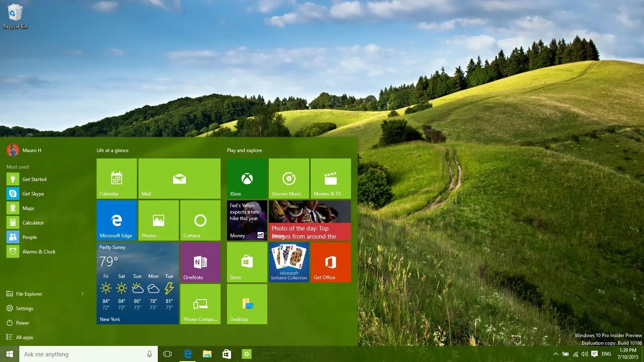Click the battery icon in system tray
Image resolution: width=644 pixels, height=362 pixels.
point(566,354)
